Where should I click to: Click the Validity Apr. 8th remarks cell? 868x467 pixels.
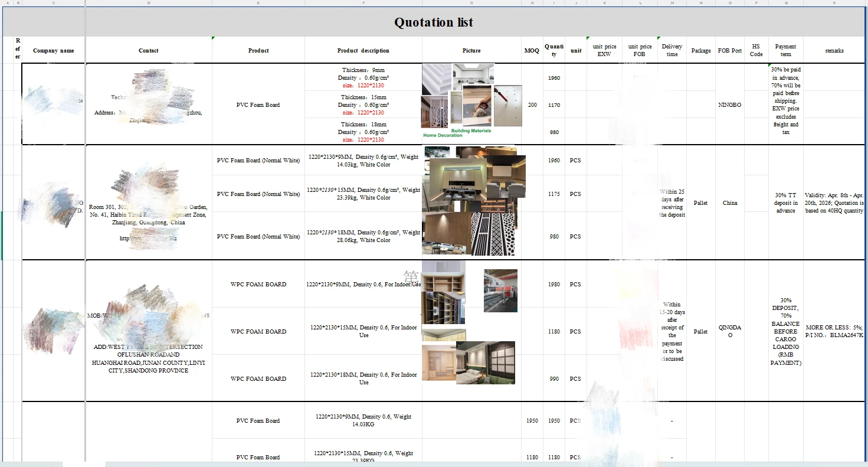point(834,203)
